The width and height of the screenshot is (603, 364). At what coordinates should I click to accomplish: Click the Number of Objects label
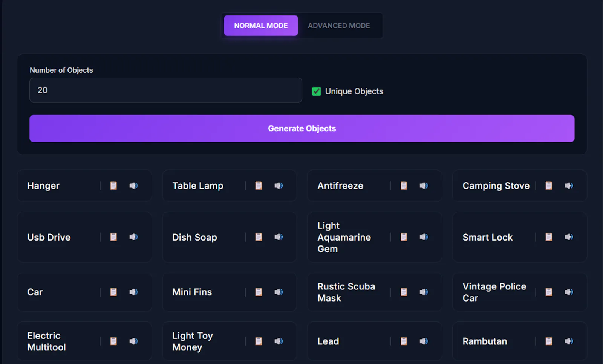[61, 70]
